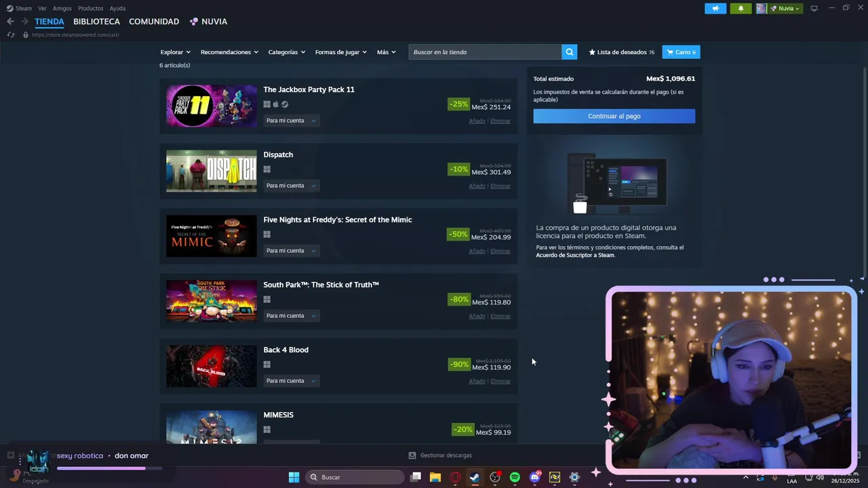
Task: Click the South Park Stick of Truth title
Action: coord(321,285)
